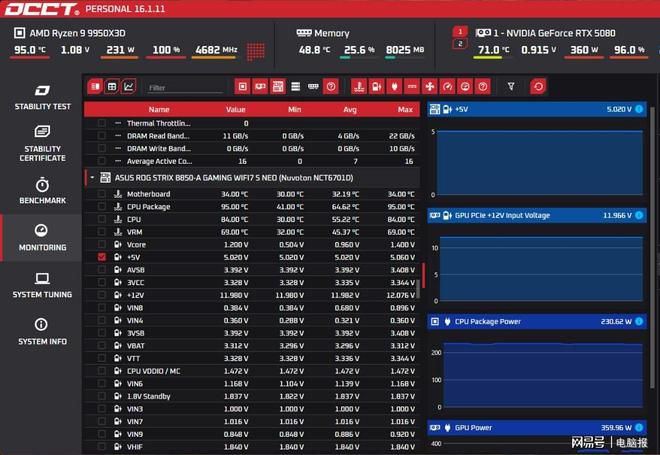Click the VHIF voltage row
The image size is (660, 455).
pos(252,447)
